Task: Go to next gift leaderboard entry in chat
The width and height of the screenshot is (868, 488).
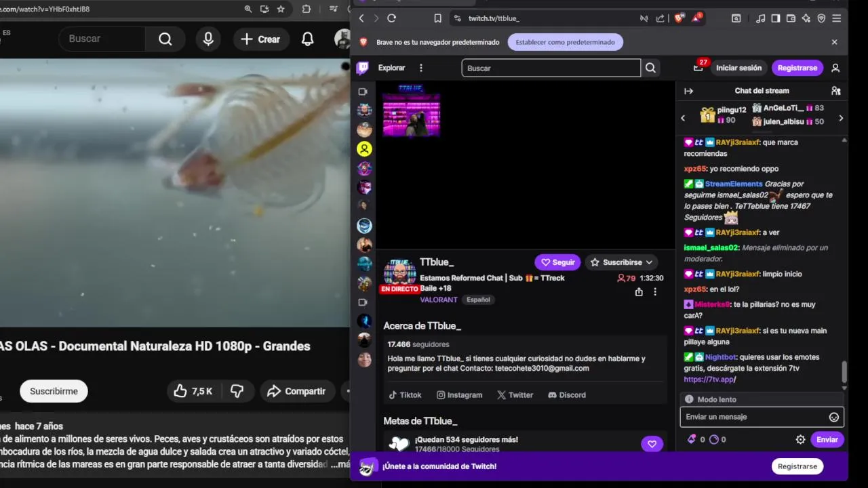Action: tap(841, 118)
